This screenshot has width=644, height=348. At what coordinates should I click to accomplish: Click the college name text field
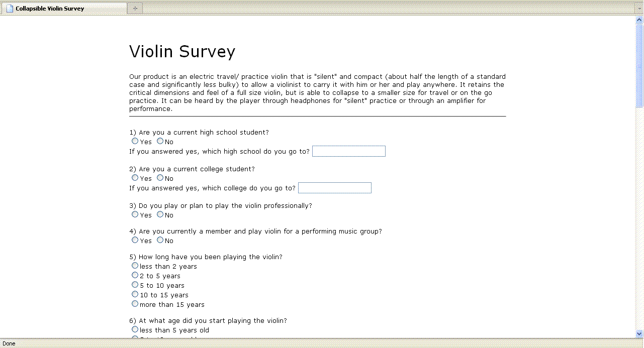pyautogui.click(x=334, y=188)
